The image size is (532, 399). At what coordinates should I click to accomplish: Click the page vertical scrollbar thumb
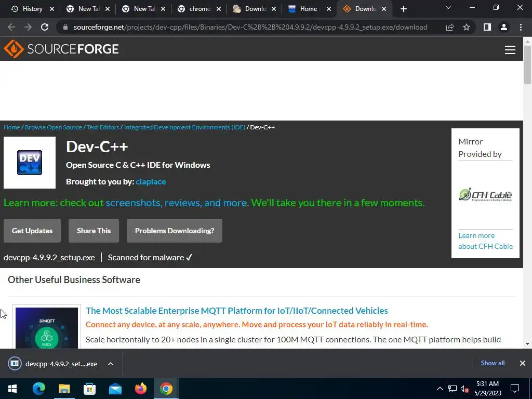527,64
